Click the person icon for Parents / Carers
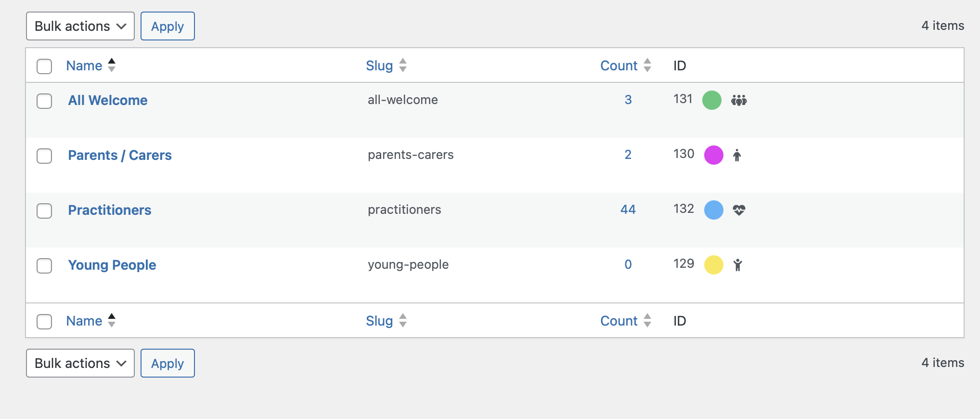Screen dimensions: 980x419 (737, 155)
